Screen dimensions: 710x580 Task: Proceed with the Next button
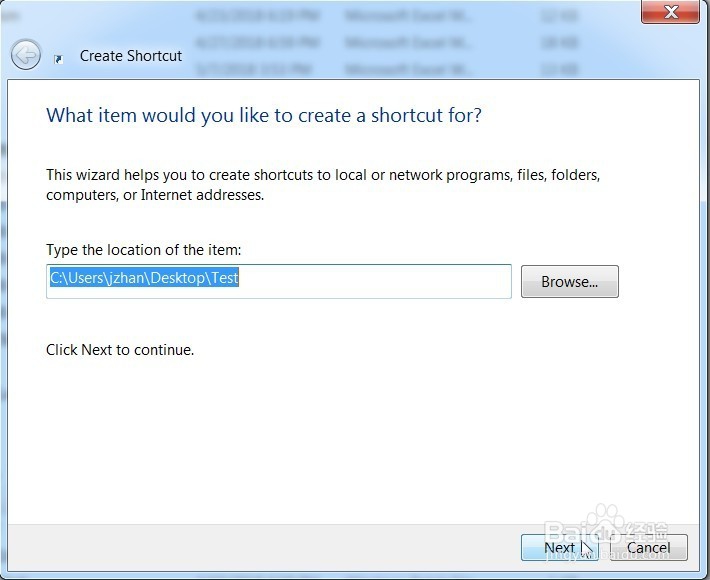[x=559, y=547]
